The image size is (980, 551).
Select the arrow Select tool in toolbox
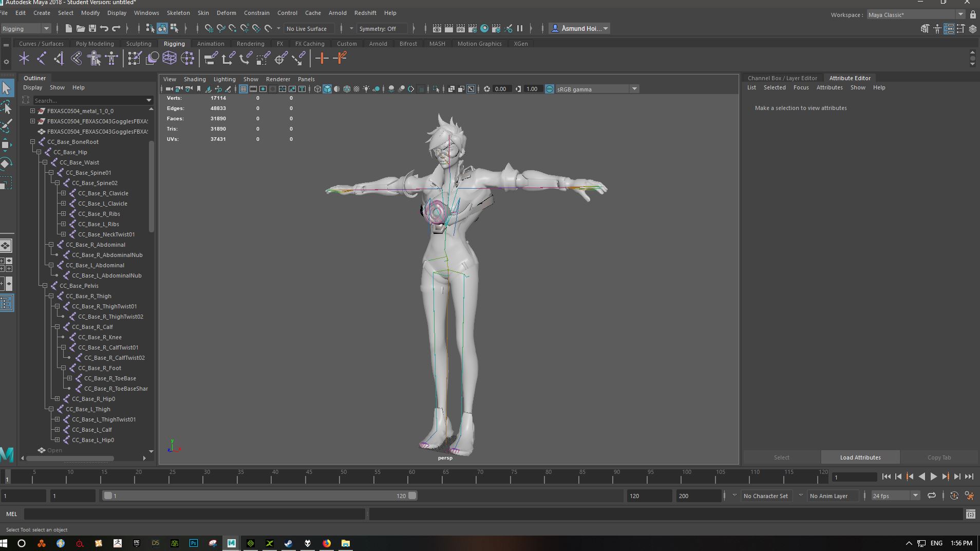[x=6, y=88]
